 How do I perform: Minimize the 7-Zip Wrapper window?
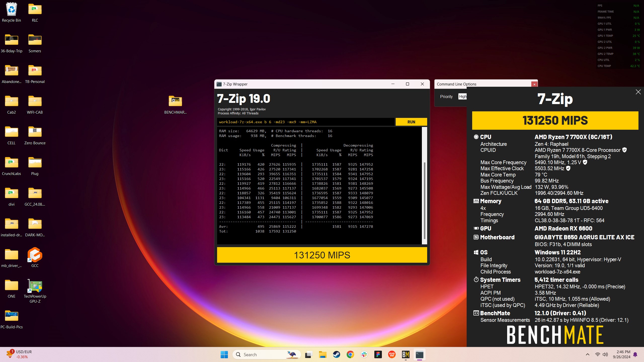pyautogui.click(x=393, y=84)
